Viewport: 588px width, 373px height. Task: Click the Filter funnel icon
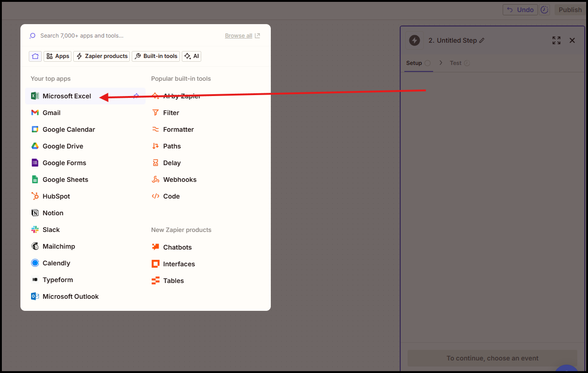[x=155, y=113]
